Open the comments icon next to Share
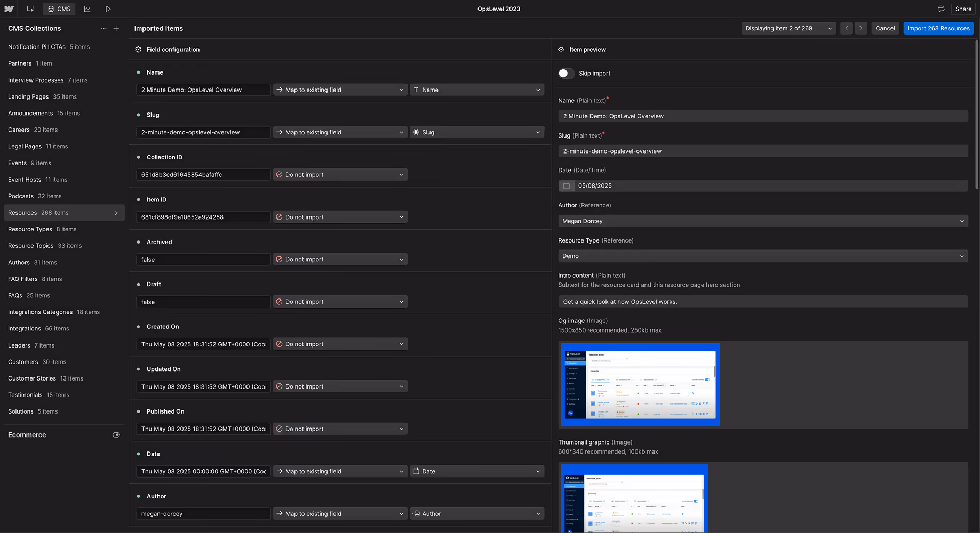 click(941, 9)
